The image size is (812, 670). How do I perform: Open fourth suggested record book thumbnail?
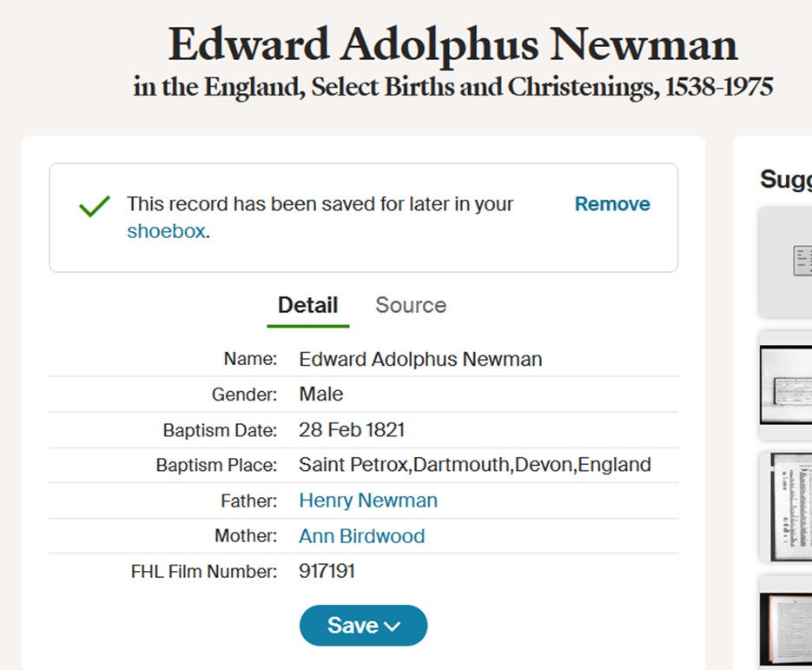787,622
